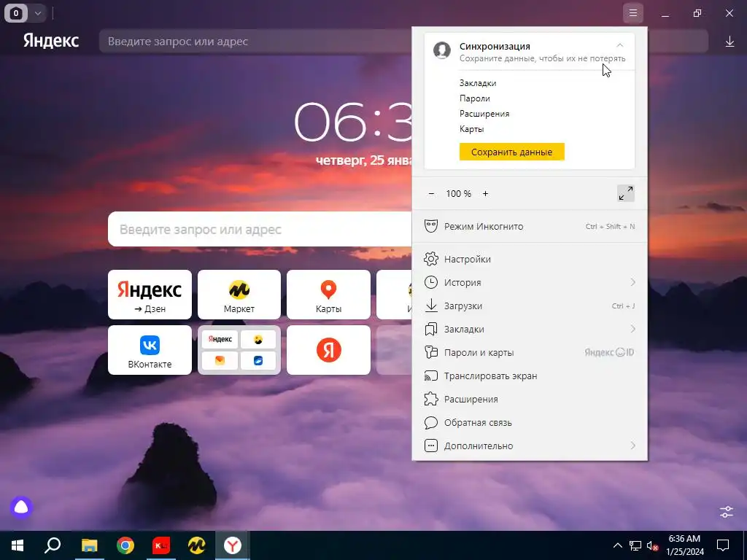The image size is (747, 560).
Task: Click the muted speaker tray icon
Action: coord(652,545)
